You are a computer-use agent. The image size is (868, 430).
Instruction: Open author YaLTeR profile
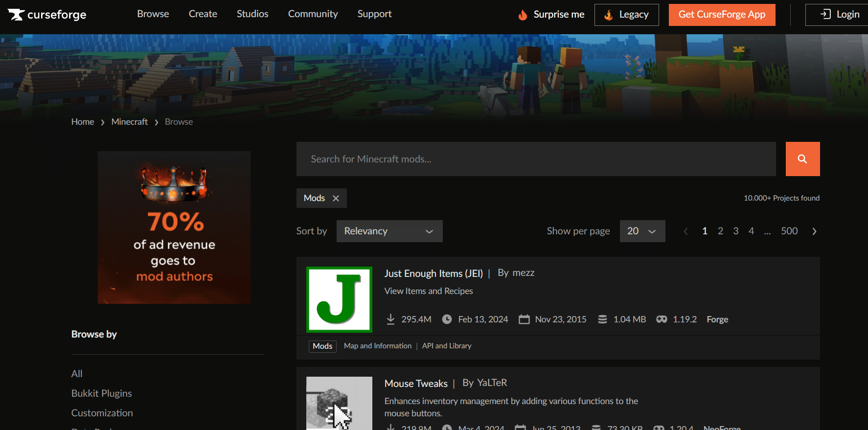pos(492,383)
